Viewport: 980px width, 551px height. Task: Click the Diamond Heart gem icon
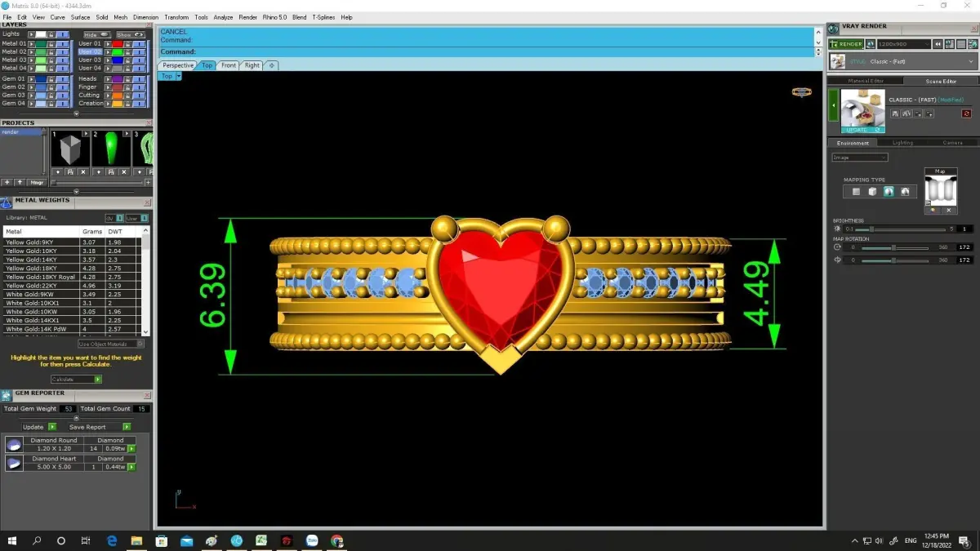pos(14,463)
